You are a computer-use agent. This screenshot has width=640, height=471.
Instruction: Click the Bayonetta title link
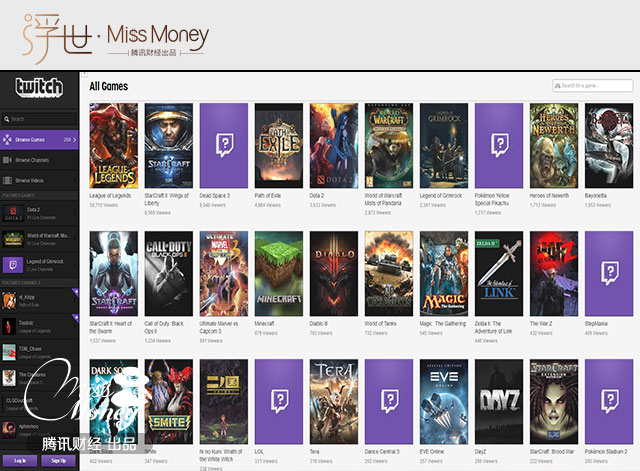coord(596,196)
